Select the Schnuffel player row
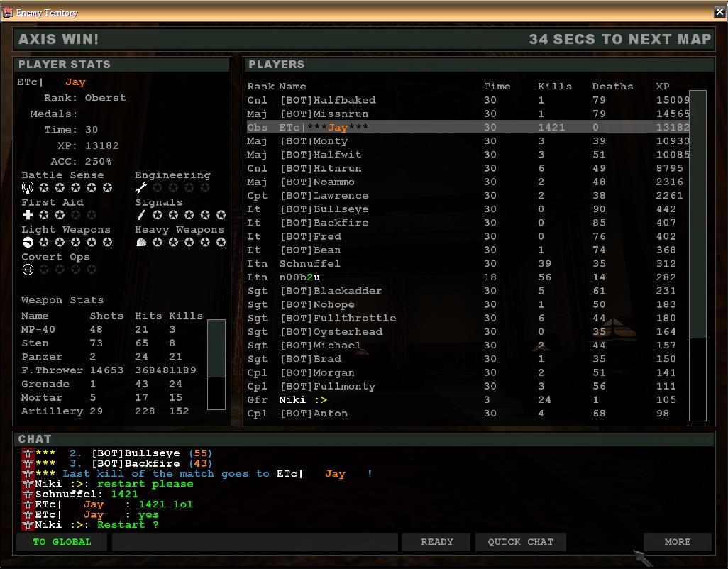The width and height of the screenshot is (728, 569). click(309, 263)
